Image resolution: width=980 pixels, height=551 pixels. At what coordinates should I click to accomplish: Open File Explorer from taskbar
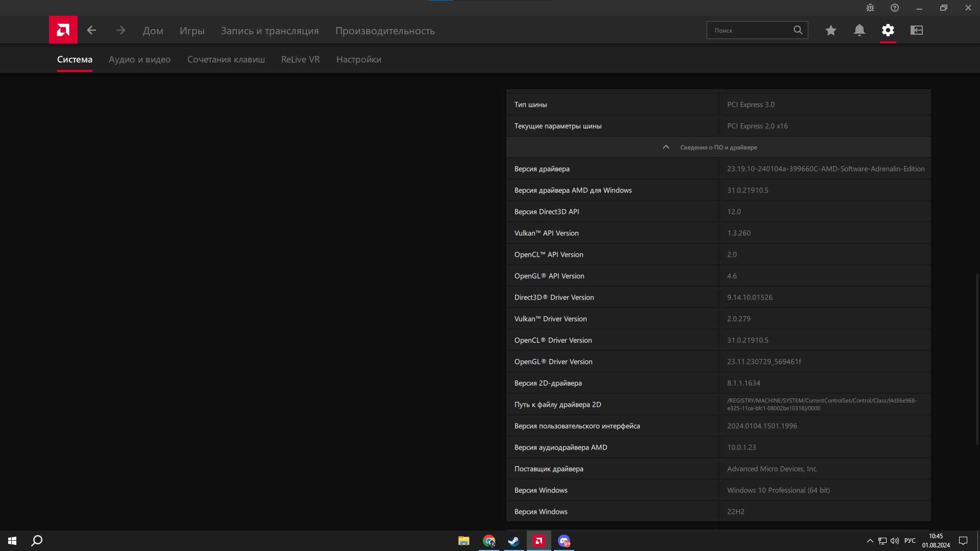tap(464, 541)
